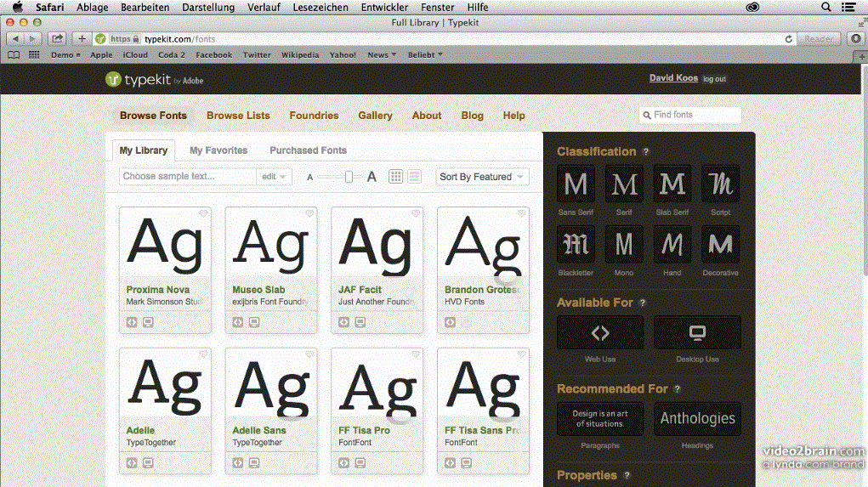Filter by Slab Serif classification
The image size is (868, 487).
point(672,184)
